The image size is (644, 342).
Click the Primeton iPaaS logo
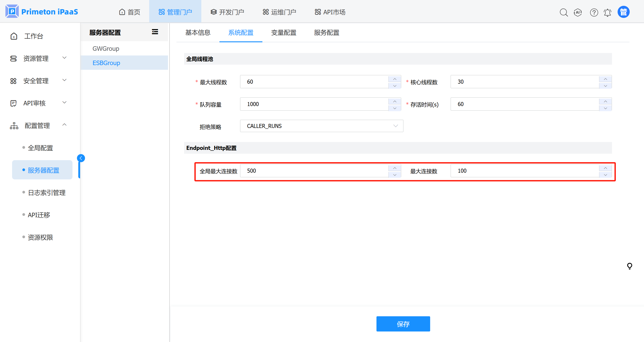pyautogui.click(x=42, y=11)
